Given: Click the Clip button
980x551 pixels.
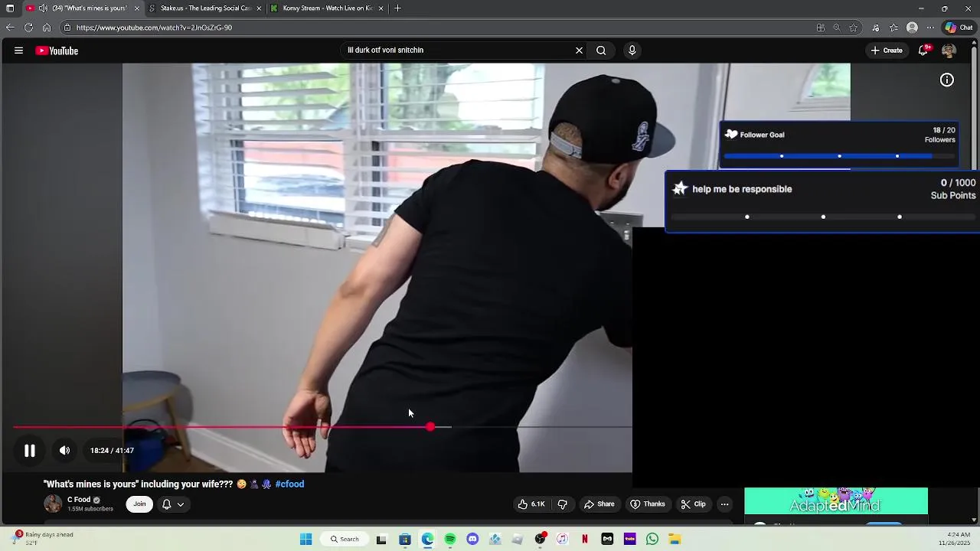Looking at the screenshot, I should click(x=693, y=504).
